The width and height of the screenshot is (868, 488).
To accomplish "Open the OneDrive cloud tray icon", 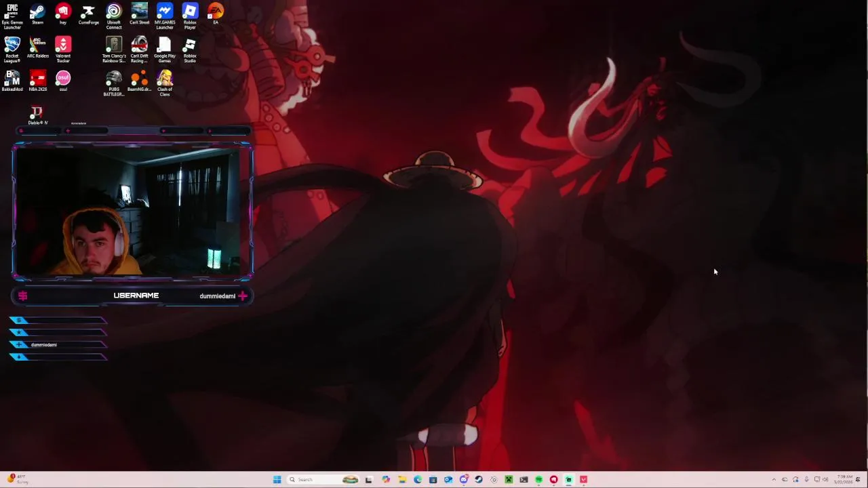I will 785,479.
